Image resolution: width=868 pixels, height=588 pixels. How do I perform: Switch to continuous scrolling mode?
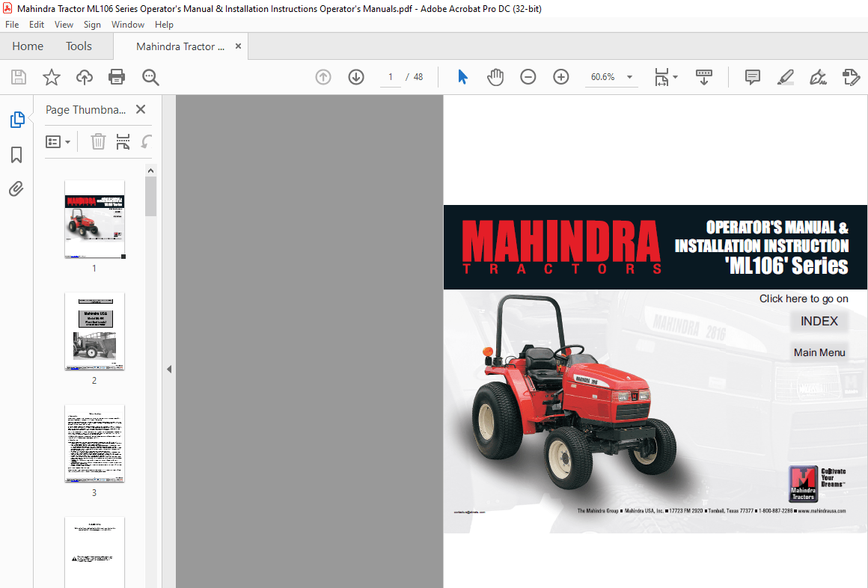703,77
